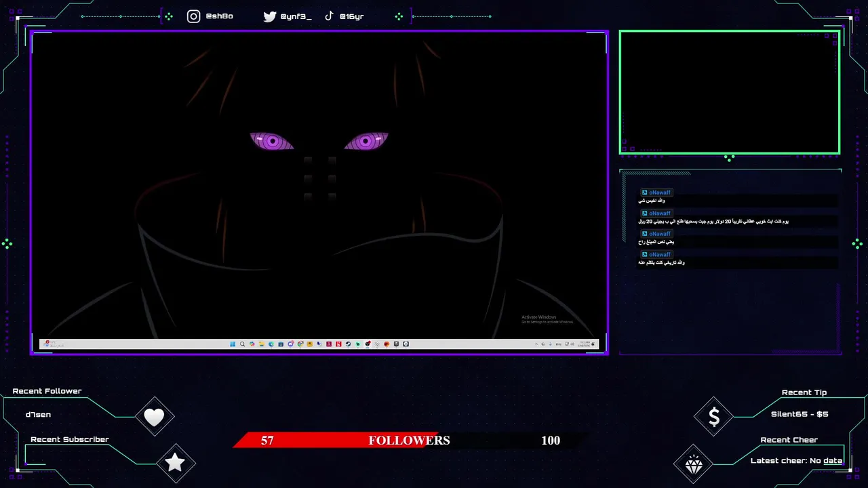Select the @16yr TikTok handle
The image size is (868, 488).
coord(352,16)
